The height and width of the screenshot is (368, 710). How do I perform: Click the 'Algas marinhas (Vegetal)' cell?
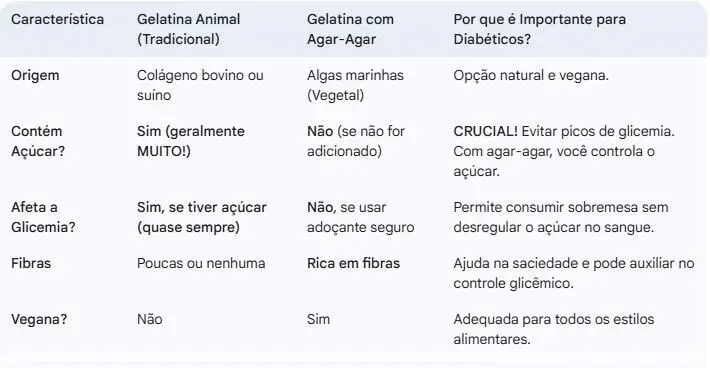point(355,85)
